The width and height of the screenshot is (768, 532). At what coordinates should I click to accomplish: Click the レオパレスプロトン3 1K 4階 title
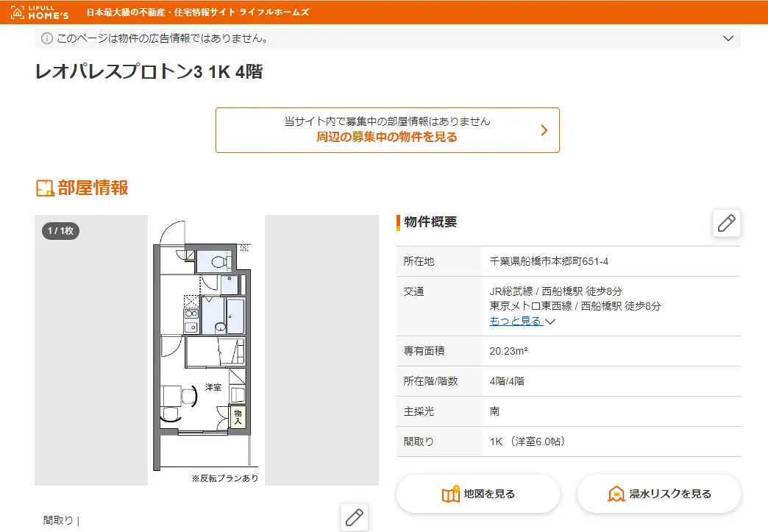coord(149,72)
